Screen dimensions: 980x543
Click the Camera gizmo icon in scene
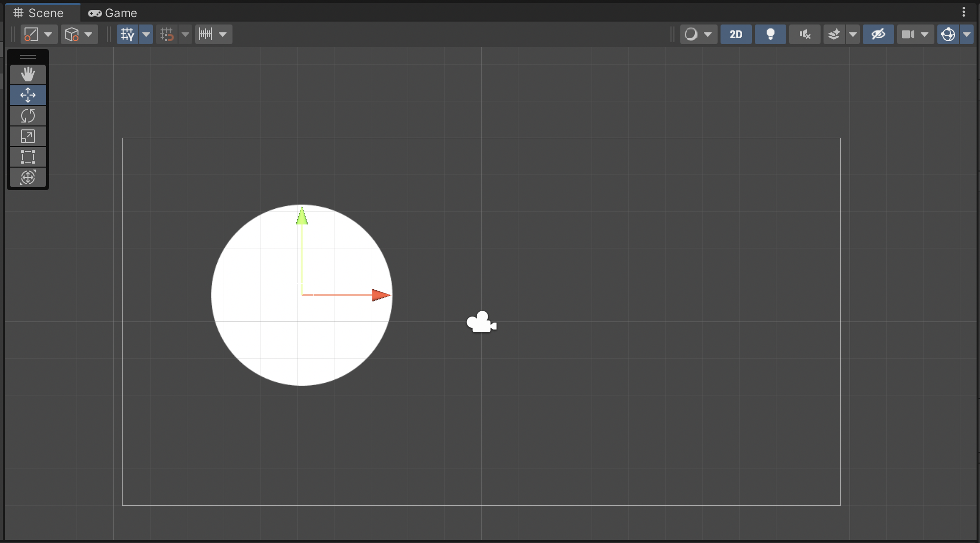coord(481,322)
